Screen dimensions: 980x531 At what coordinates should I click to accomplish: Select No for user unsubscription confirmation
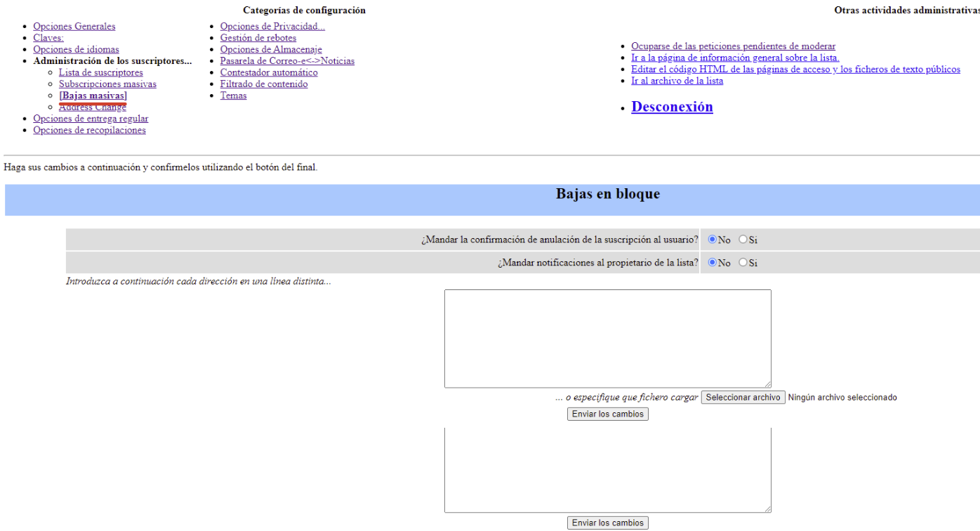click(x=712, y=240)
